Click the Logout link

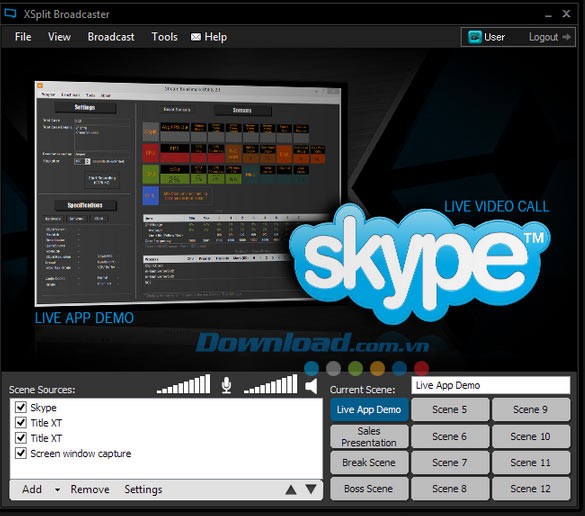(543, 37)
